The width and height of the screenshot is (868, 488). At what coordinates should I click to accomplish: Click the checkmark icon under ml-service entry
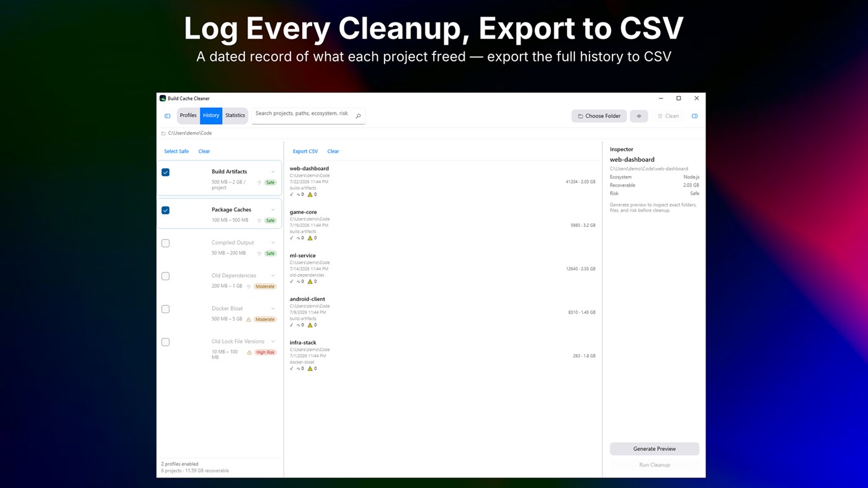(x=292, y=282)
